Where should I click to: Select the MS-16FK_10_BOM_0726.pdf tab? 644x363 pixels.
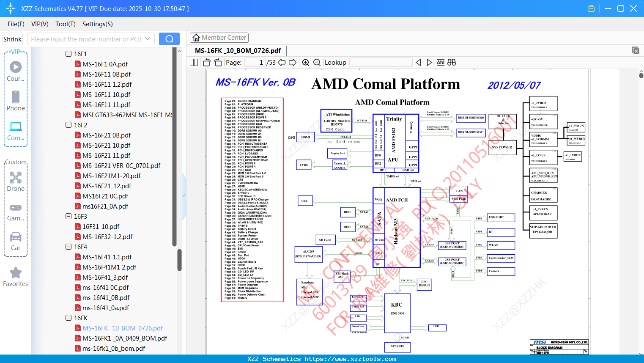(238, 51)
